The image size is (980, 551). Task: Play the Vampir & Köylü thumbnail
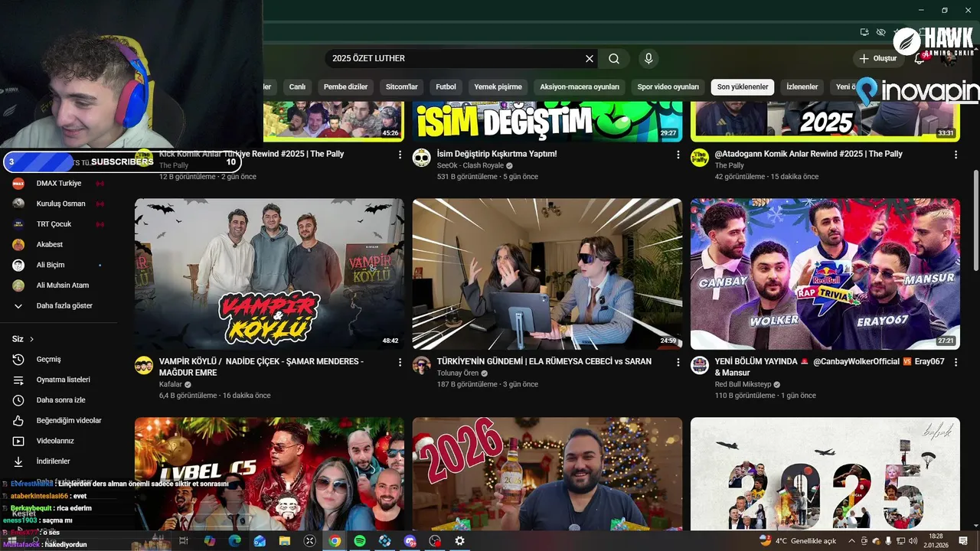(x=269, y=274)
